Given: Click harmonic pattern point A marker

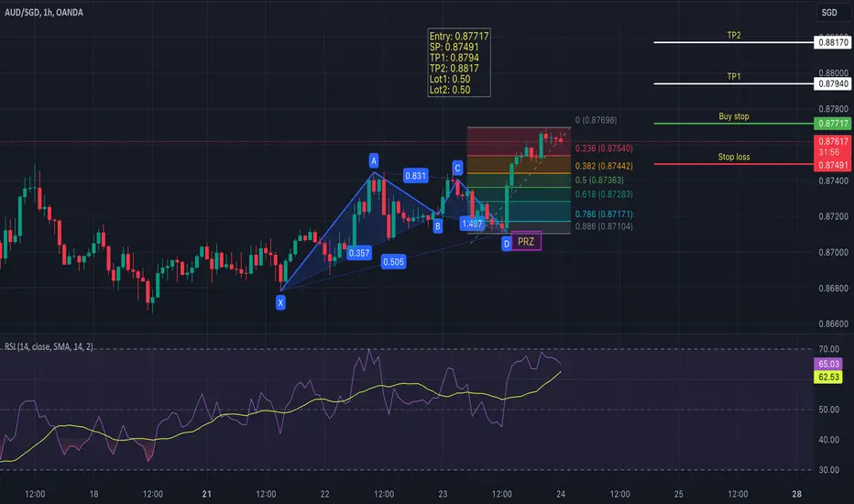Looking at the screenshot, I should coord(374,160).
